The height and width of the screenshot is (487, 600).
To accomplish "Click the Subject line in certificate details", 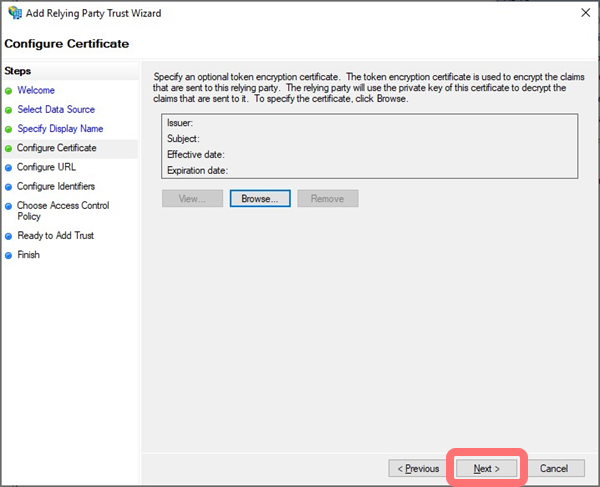I will click(185, 139).
